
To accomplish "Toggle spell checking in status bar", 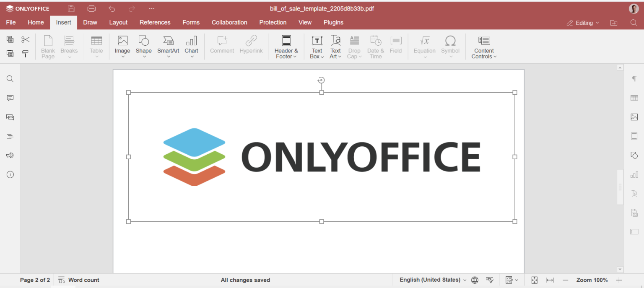I will point(490,280).
